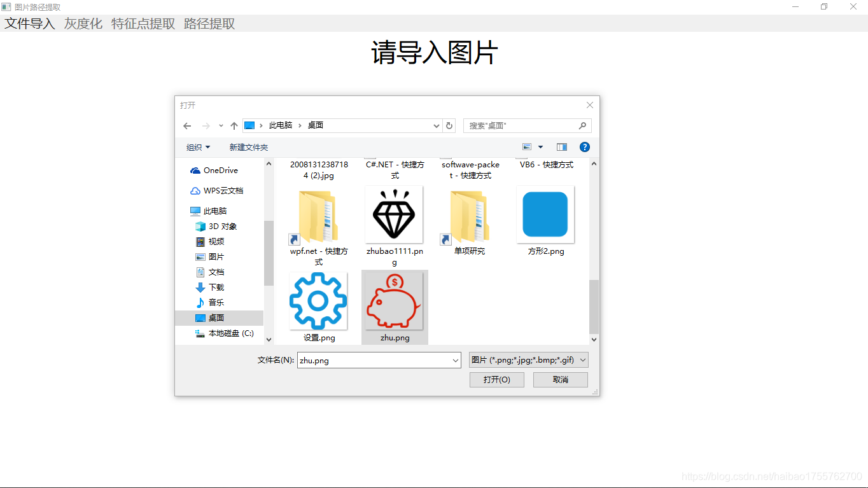
Task: Open the 路径提取 menu
Action: tap(209, 23)
